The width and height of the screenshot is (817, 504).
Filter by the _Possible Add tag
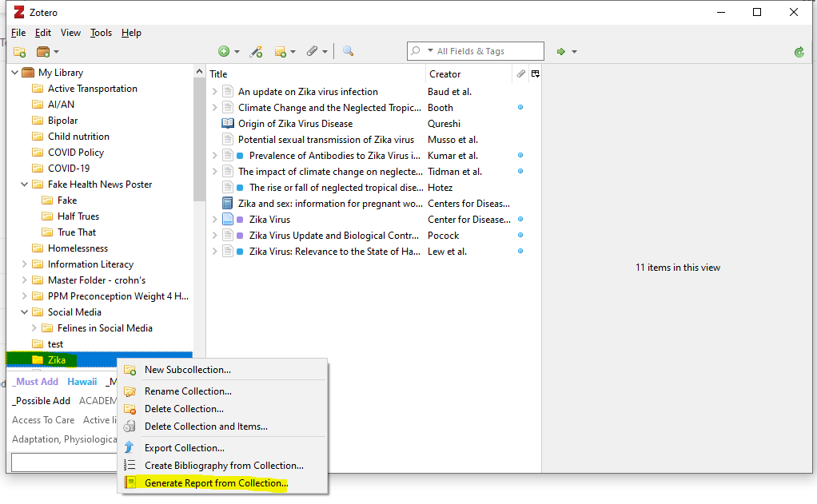(x=41, y=401)
